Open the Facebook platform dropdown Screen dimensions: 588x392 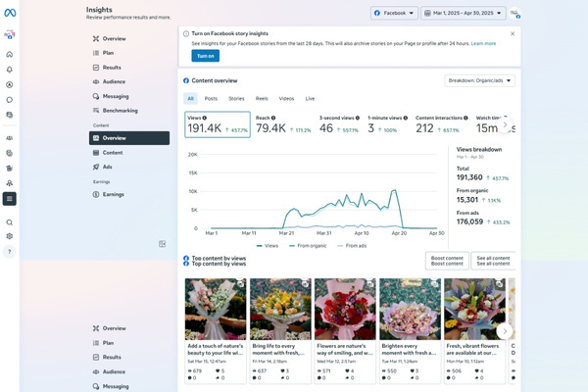click(x=394, y=13)
